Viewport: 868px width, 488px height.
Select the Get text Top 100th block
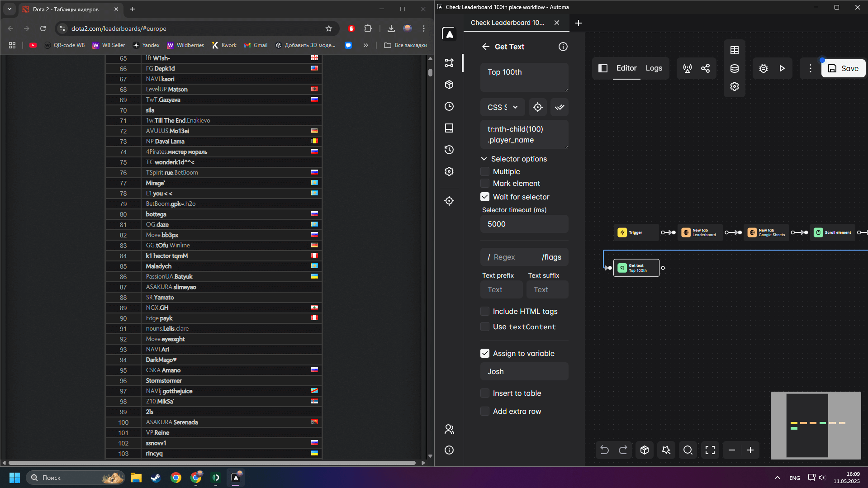coord(636,268)
